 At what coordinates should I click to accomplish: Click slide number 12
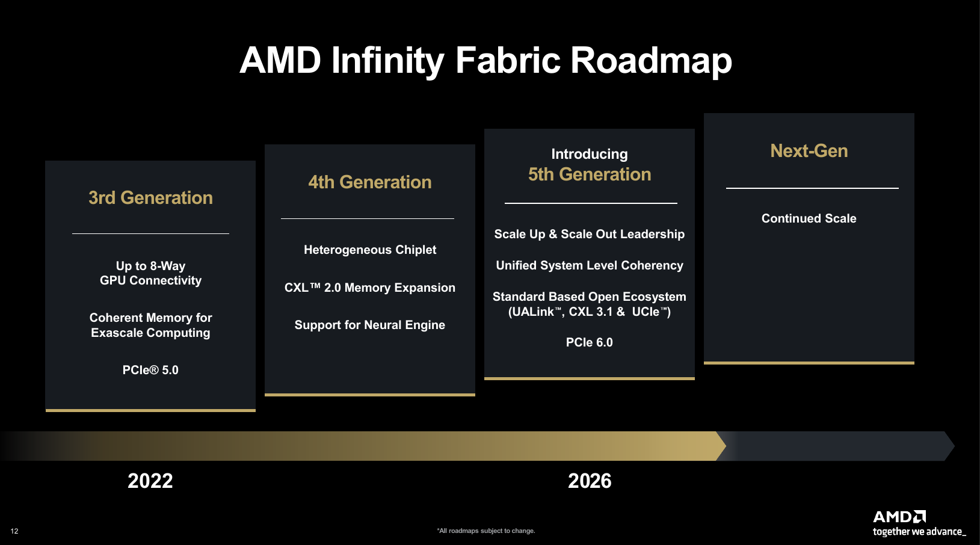click(14, 531)
